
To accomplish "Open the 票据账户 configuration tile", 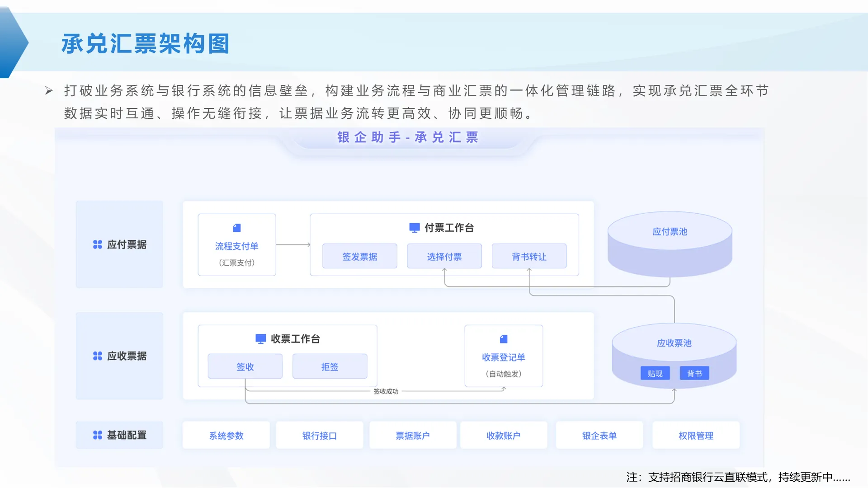I will click(x=413, y=435).
